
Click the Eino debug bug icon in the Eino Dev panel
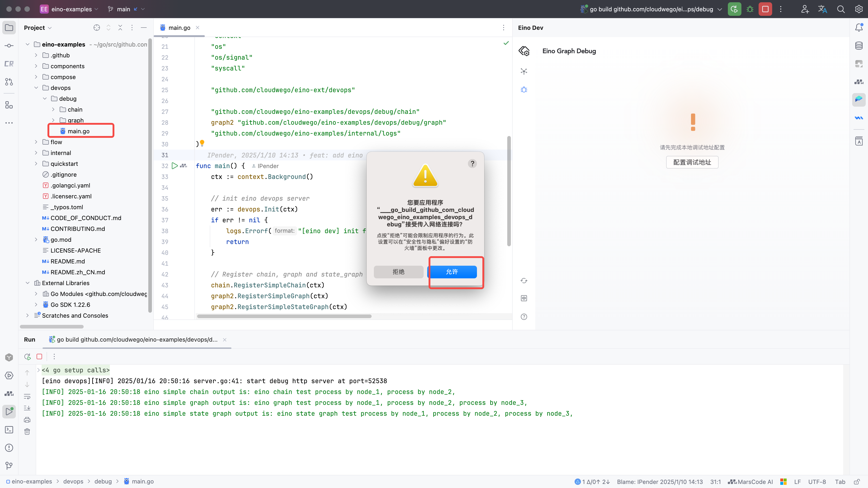pyautogui.click(x=524, y=90)
